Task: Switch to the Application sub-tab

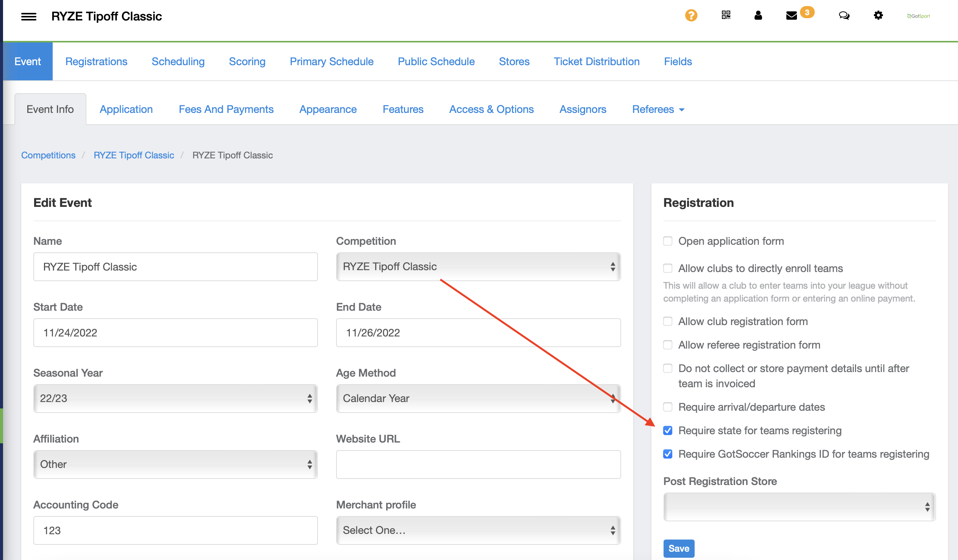Action: [x=126, y=109]
